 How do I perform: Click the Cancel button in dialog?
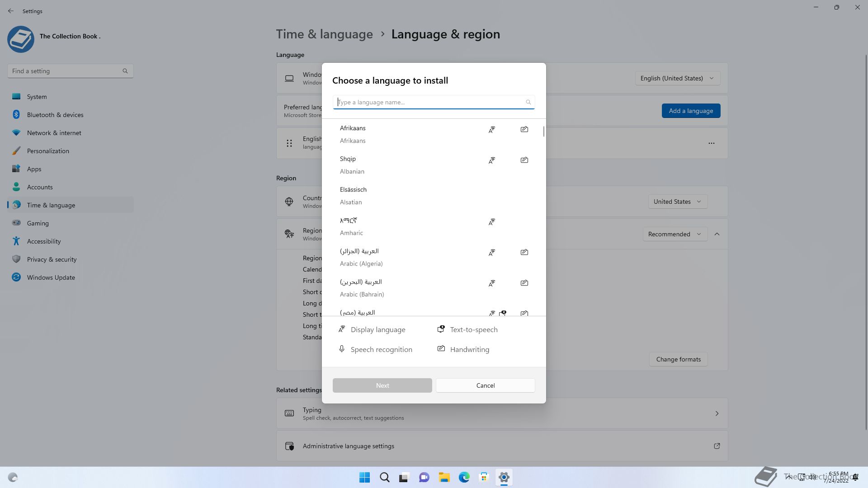[x=485, y=385]
